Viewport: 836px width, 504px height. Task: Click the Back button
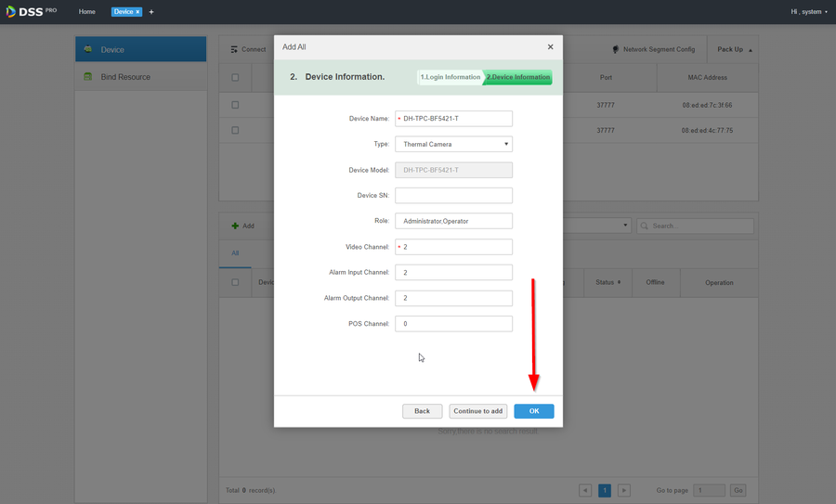(423, 411)
